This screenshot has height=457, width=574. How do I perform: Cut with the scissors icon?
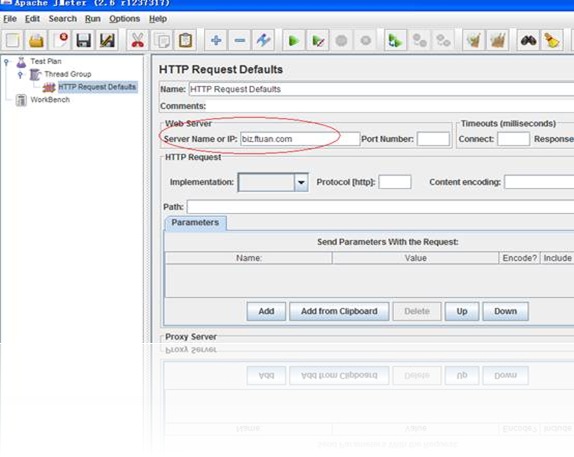pos(138,40)
